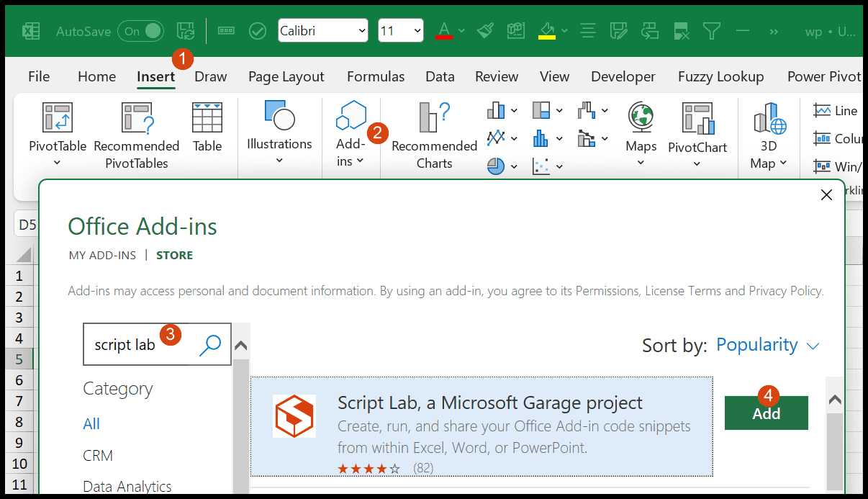Open the Fuzzy Lookup tab
868x499 pixels.
[720, 76]
